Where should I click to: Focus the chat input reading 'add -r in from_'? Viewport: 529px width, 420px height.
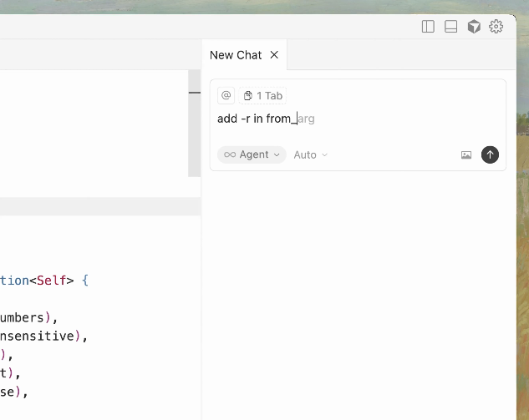[x=358, y=119]
